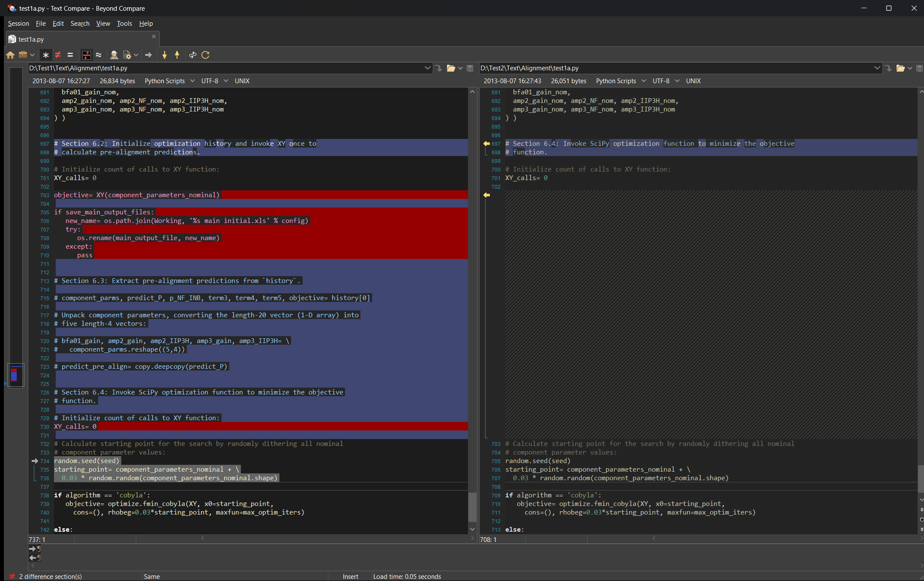
Task: Click right UNIX line ending label
Action: [693, 81]
